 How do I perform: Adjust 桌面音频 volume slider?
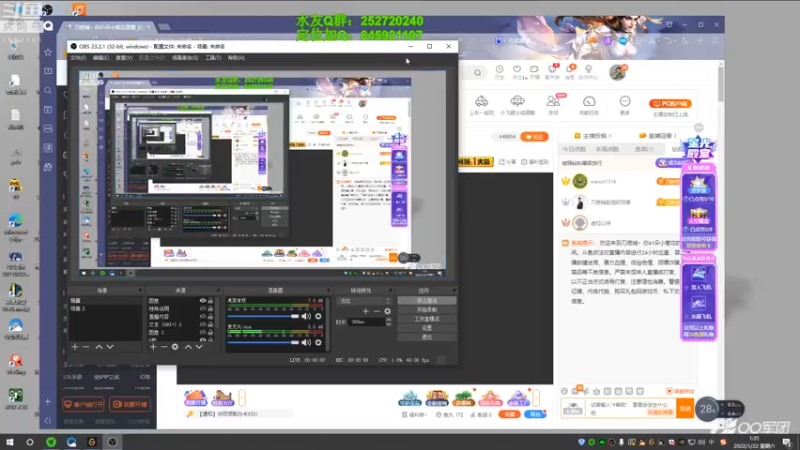[x=264, y=316]
